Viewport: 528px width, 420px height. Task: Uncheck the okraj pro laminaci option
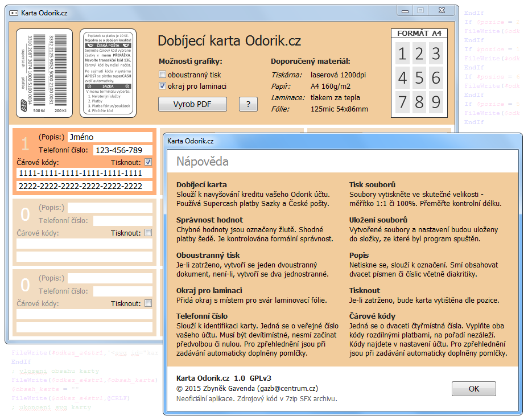click(x=163, y=87)
